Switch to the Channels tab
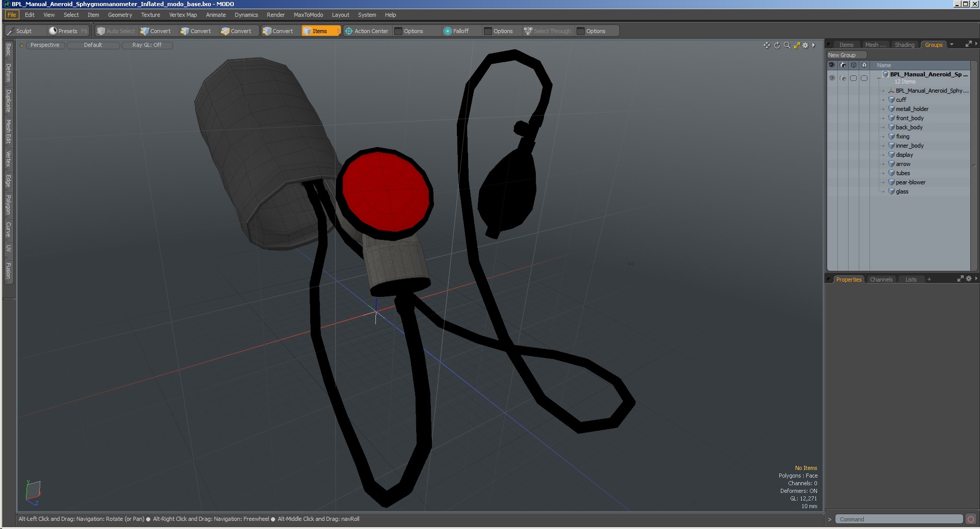Image resolution: width=980 pixels, height=529 pixels. (x=881, y=280)
